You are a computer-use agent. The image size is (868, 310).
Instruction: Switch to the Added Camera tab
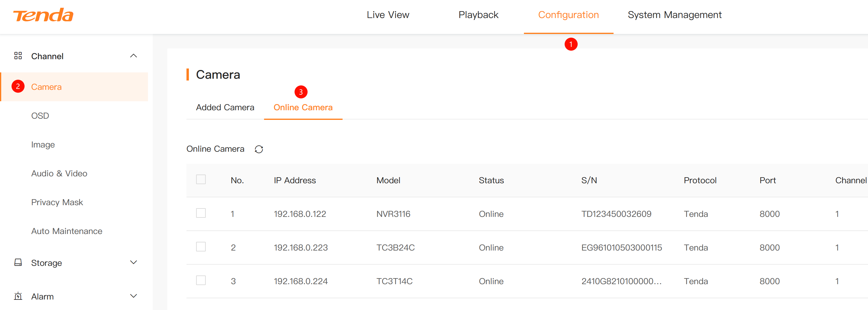pos(225,107)
